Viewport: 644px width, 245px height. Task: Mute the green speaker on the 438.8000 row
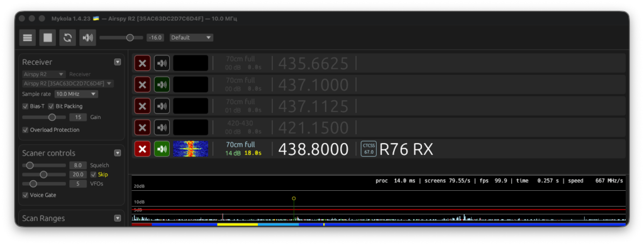(162, 149)
